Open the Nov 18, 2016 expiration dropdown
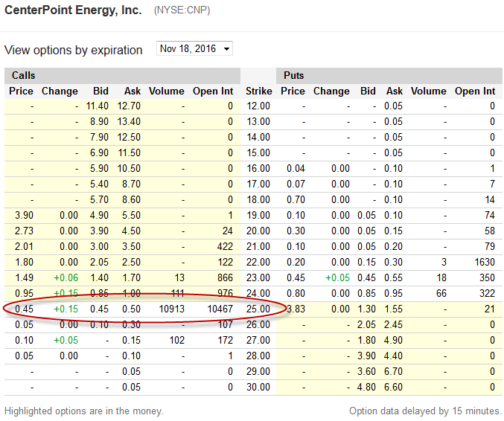 (194, 49)
